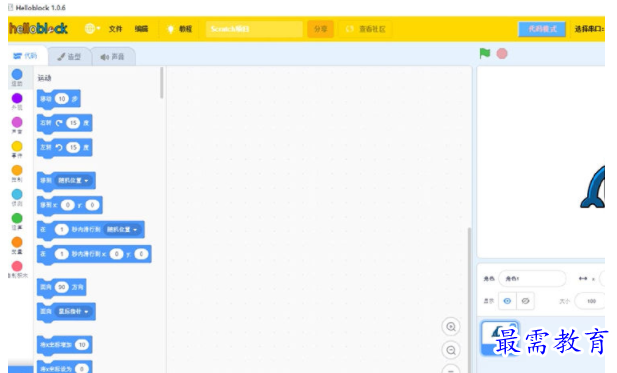Screen dimensions: 617x373
Task: Open 鼠标指针 dropdown on the 面向 block
Action: click(x=74, y=312)
